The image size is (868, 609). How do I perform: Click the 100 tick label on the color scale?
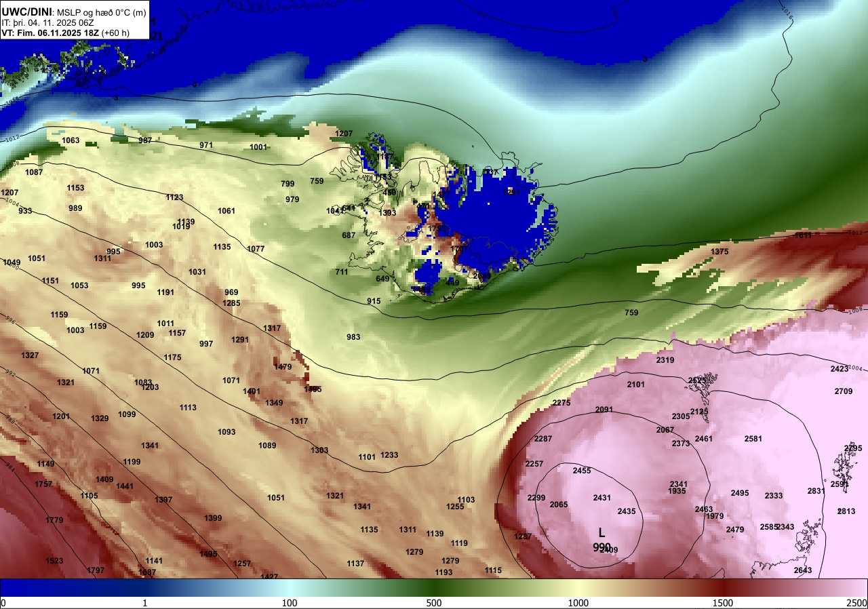(290, 603)
